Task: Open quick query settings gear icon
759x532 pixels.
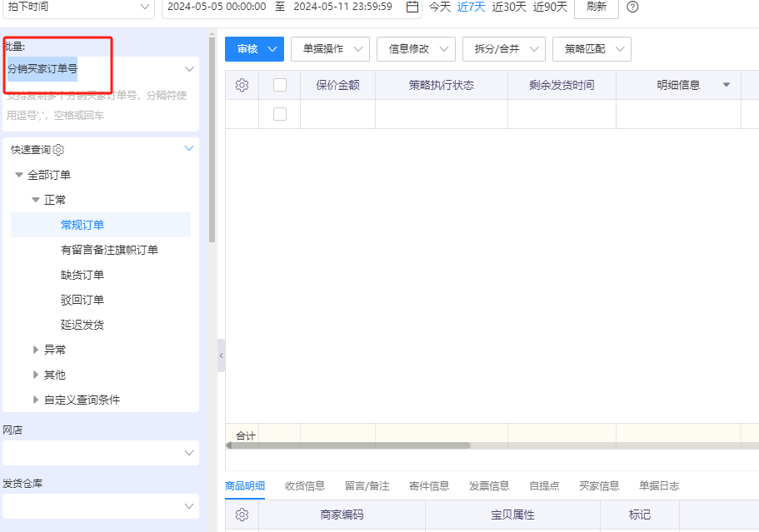Action: [59, 150]
